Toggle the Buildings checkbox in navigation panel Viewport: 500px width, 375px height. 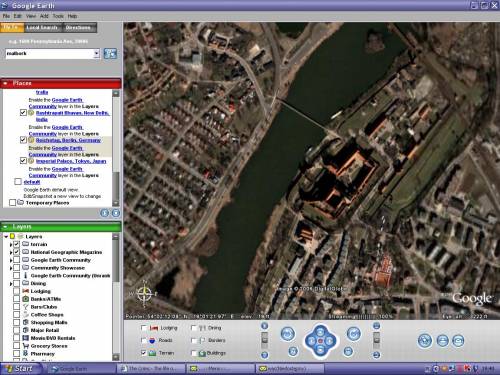(x=194, y=353)
